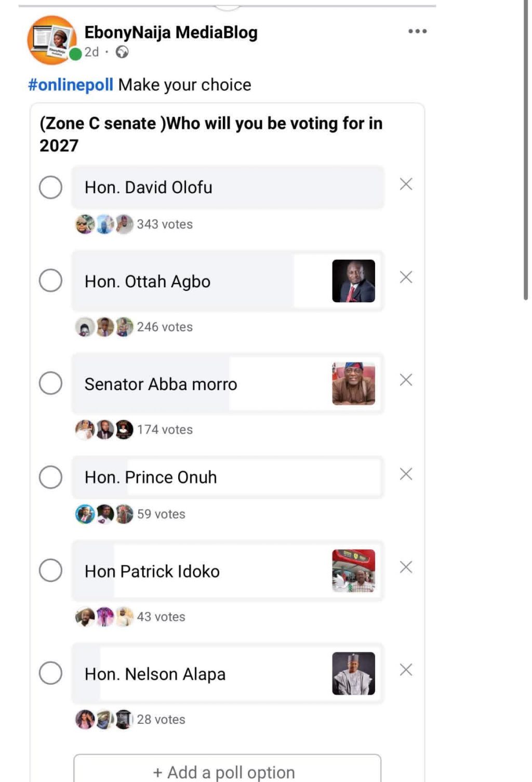Open the EbonyNaija MediaBlog page name
This screenshot has height=782, width=532.
tap(171, 32)
